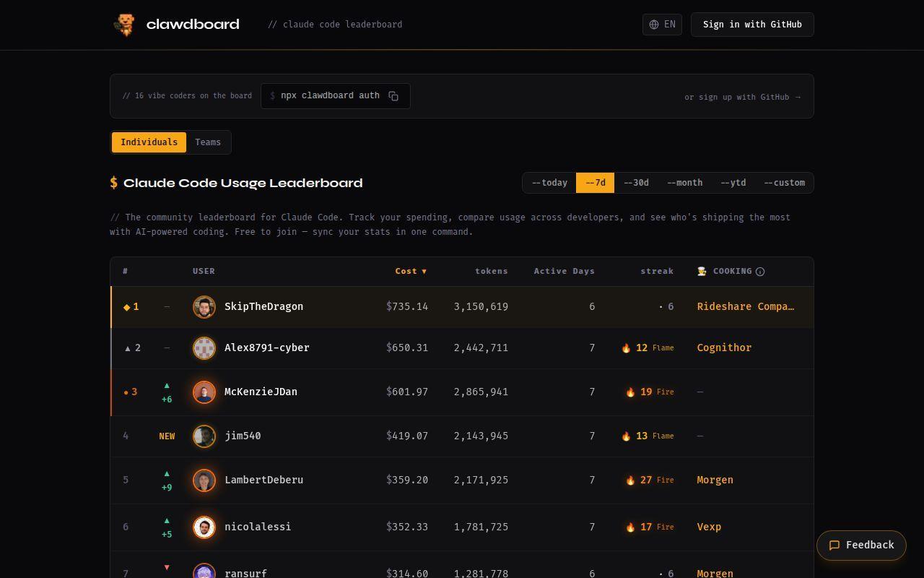Select the --month time range
This screenshot has width=924, height=578.
684,183
